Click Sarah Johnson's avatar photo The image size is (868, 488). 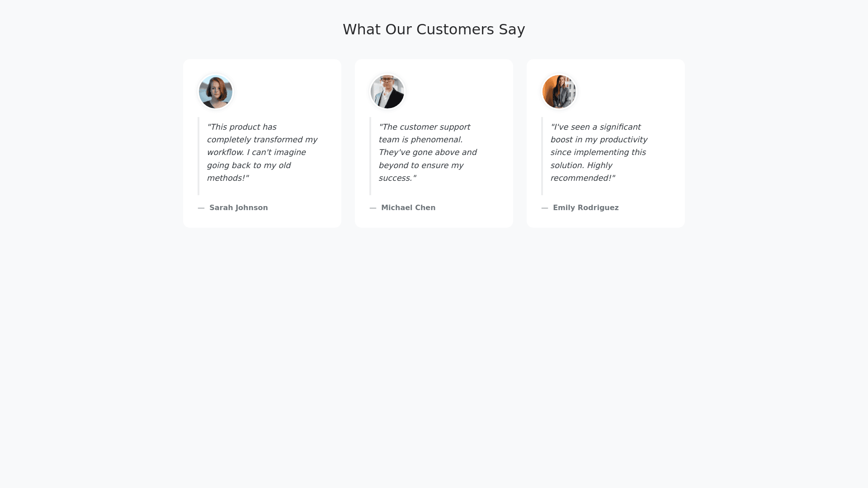(x=216, y=92)
